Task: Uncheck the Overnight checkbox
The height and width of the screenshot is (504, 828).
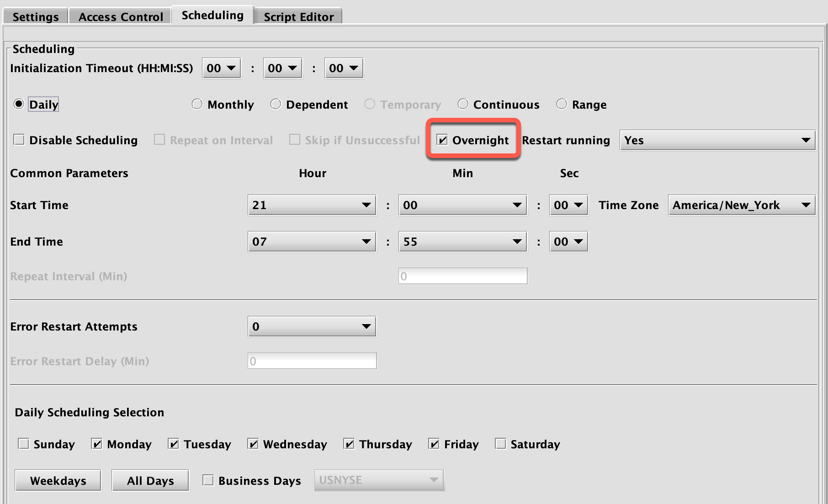Action: [x=442, y=140]
